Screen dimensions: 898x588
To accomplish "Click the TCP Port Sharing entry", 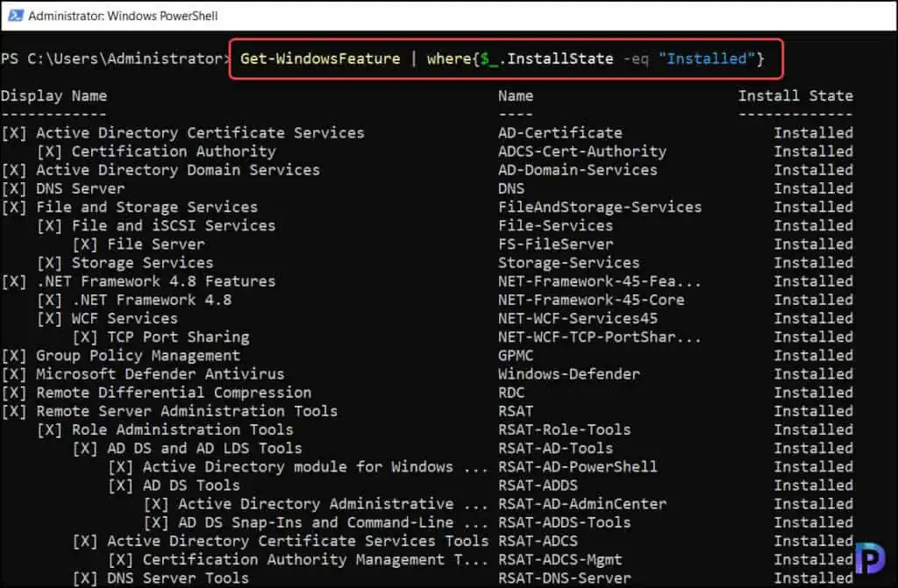I will click(178, 337).
